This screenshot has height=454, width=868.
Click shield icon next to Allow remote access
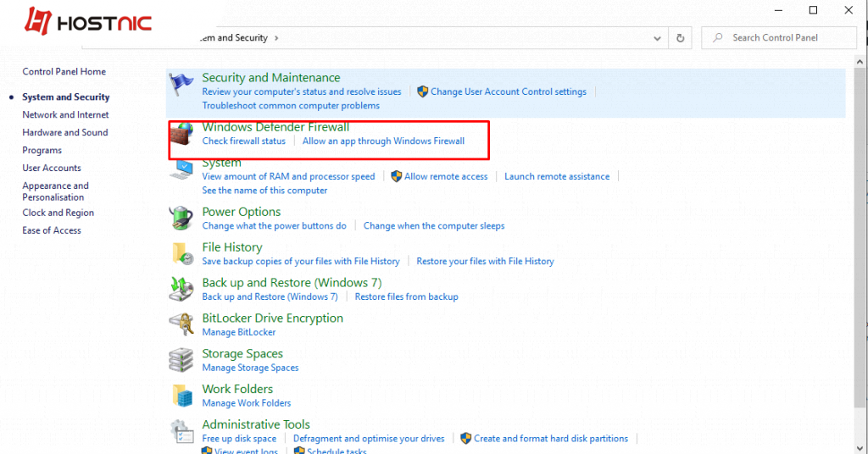pos(396,176)
